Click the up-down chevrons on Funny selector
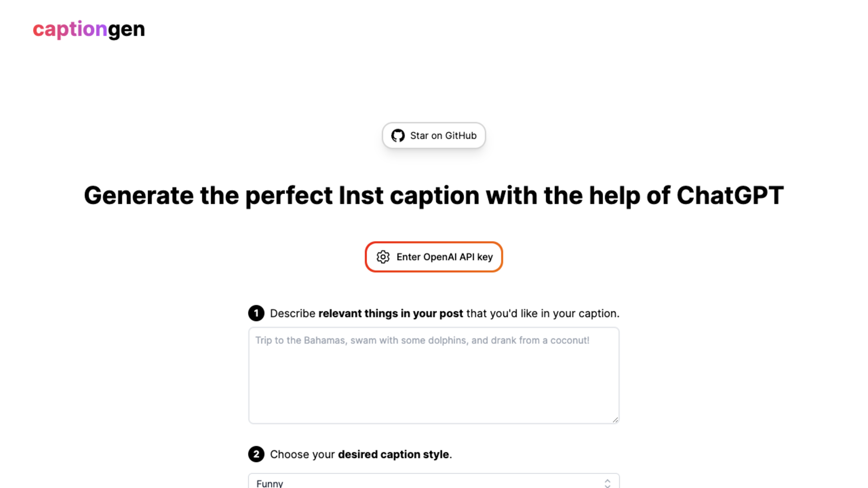 (x=607, y=483)
